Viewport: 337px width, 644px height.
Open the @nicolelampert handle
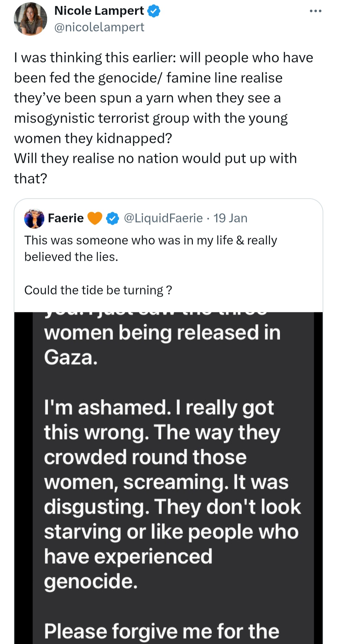click(99, 27)
